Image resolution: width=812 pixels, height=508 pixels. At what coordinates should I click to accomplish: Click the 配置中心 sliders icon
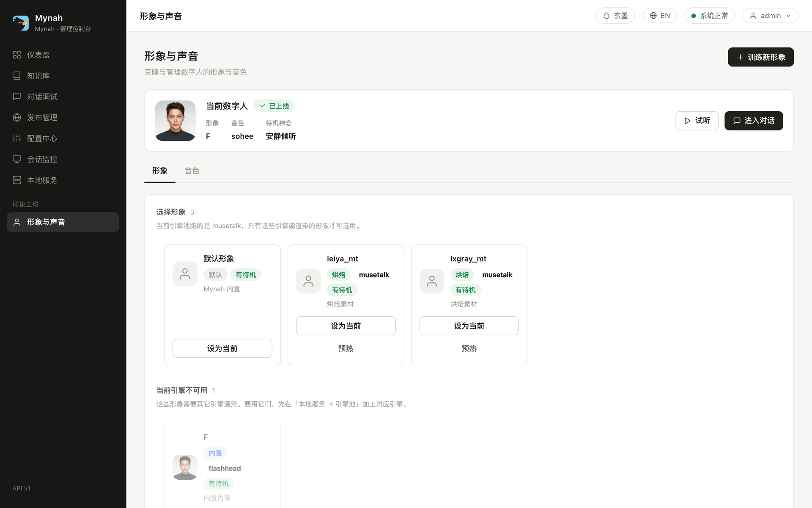(17, 138)
